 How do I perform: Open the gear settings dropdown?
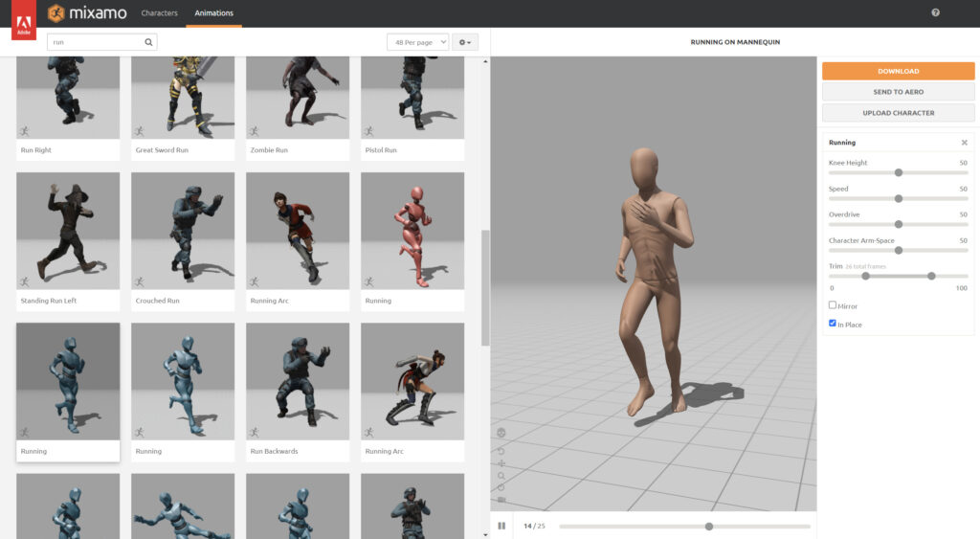coord(465,42)
